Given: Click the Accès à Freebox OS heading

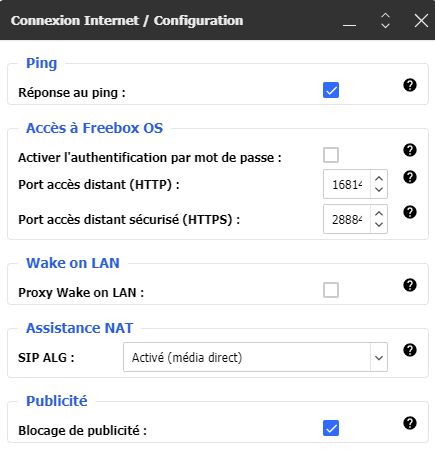Looking at the screenshot, I should 95,128.
